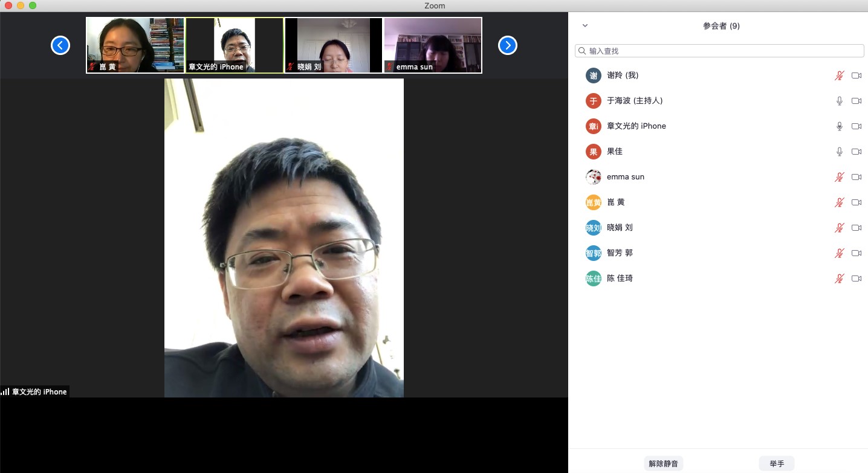Toggle muted microphone for 谢羚 (我)
868x473 pixels.
(839, 76)
